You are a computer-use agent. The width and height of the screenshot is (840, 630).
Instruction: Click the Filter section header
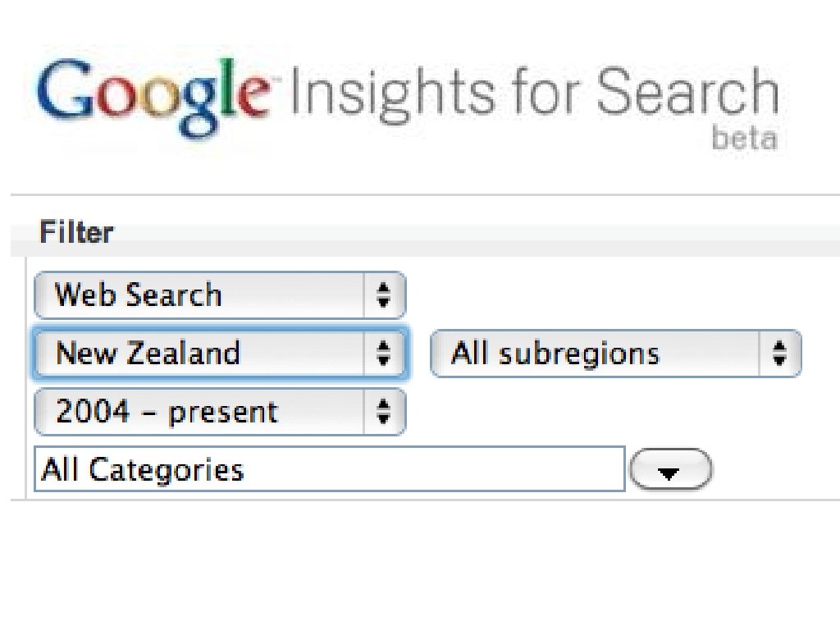(x=77, y=233)
